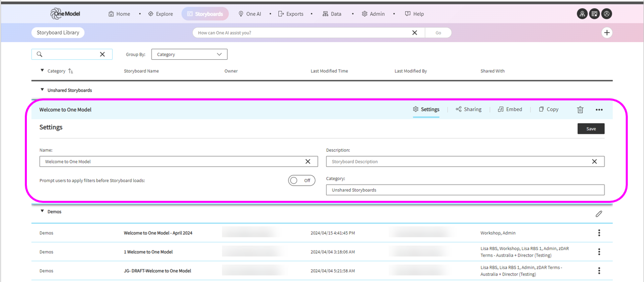
Task: Open the Admin menu item
Action: (x=373, y=14)
